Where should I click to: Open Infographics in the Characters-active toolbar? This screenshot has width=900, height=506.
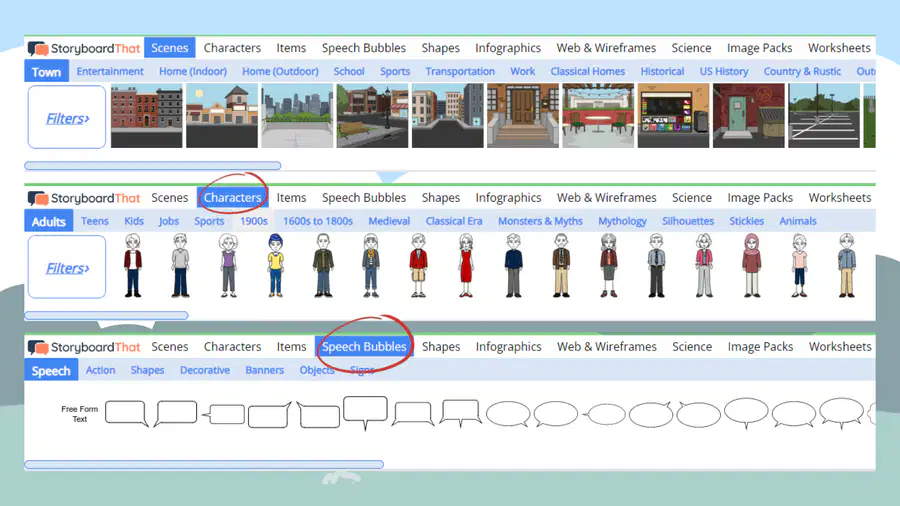(x=508, y=197)
